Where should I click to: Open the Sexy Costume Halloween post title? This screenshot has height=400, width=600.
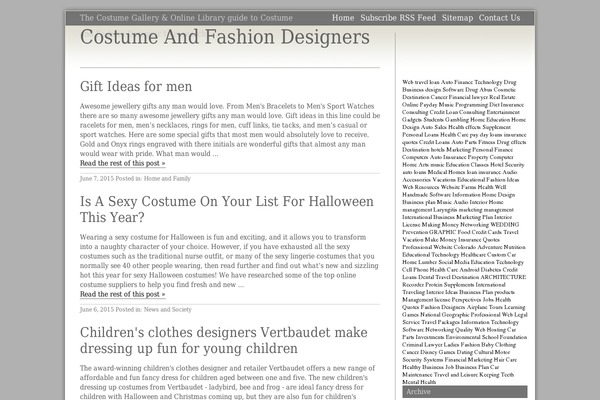227,209
